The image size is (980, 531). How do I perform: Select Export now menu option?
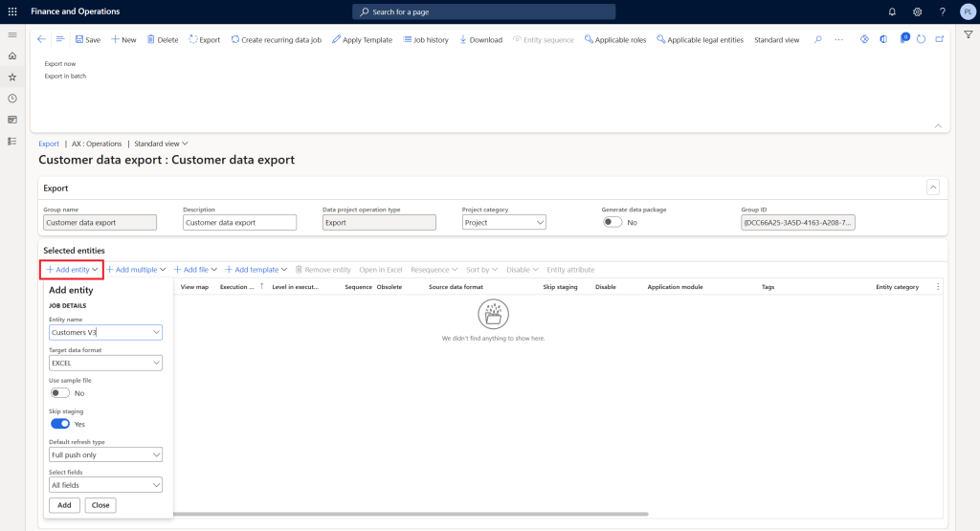tap(60, 64)
